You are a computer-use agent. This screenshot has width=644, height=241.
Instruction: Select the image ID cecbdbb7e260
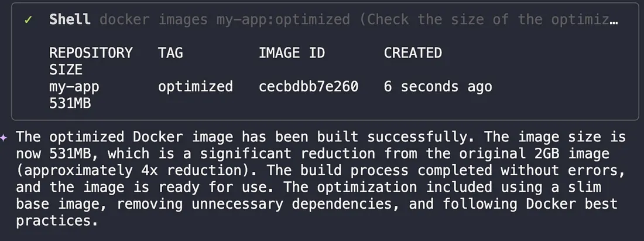(x=308, y=87)
